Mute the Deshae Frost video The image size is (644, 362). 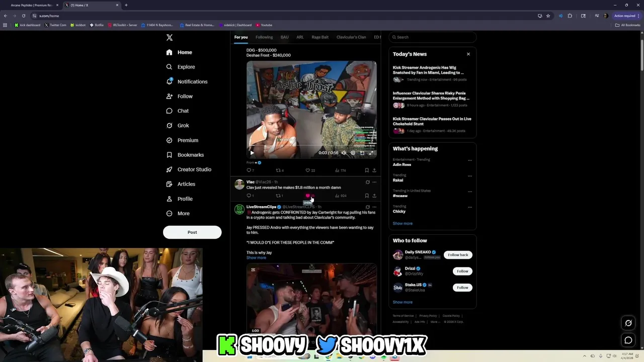344,153
